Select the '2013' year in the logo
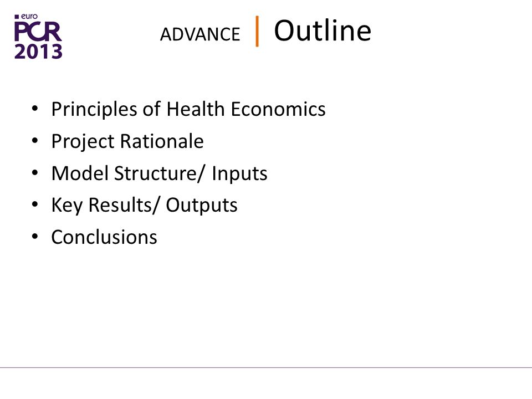 click(x=38, y=51)
